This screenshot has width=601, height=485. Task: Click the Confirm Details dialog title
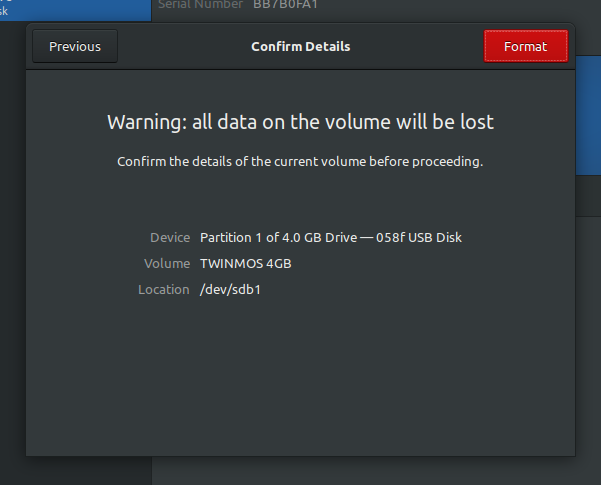pos(300,46)
